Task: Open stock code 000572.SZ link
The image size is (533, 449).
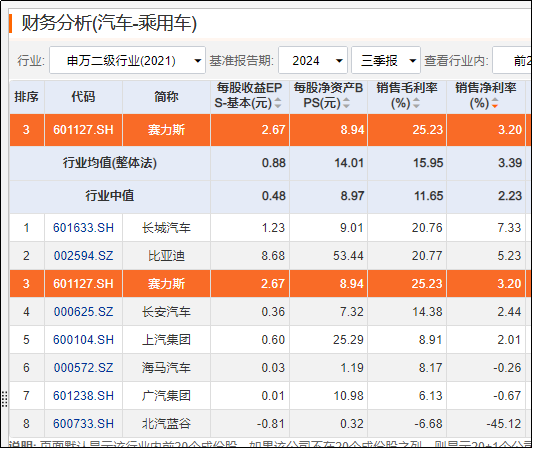Action: (83, 368)
